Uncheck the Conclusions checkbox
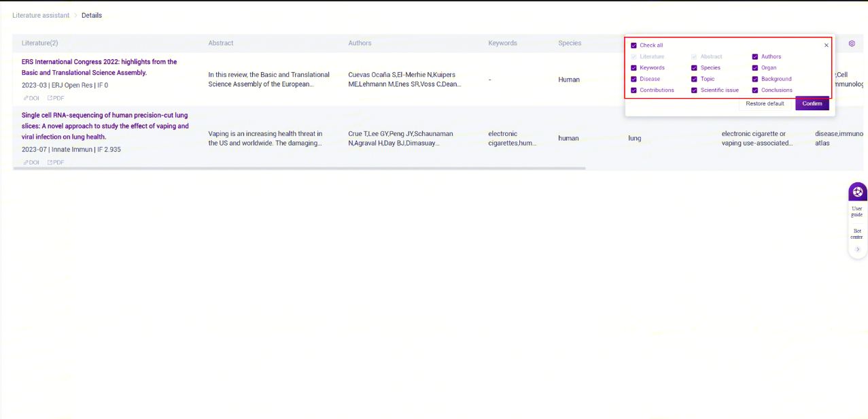The width and height of the screenshot is (868, 419). pyautogui.click(x=755, y=90)
